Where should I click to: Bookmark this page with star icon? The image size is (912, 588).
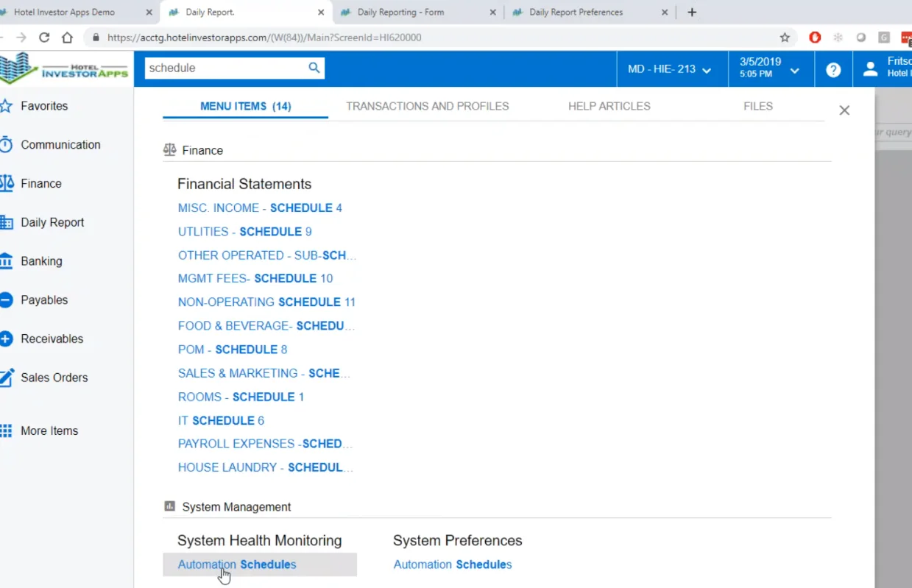[785, 38]
